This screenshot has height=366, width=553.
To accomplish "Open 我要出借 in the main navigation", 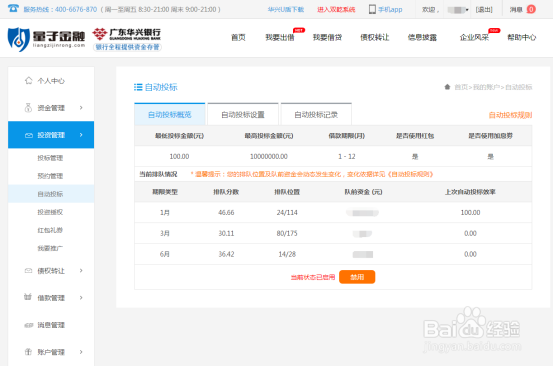I will point(280,37).
